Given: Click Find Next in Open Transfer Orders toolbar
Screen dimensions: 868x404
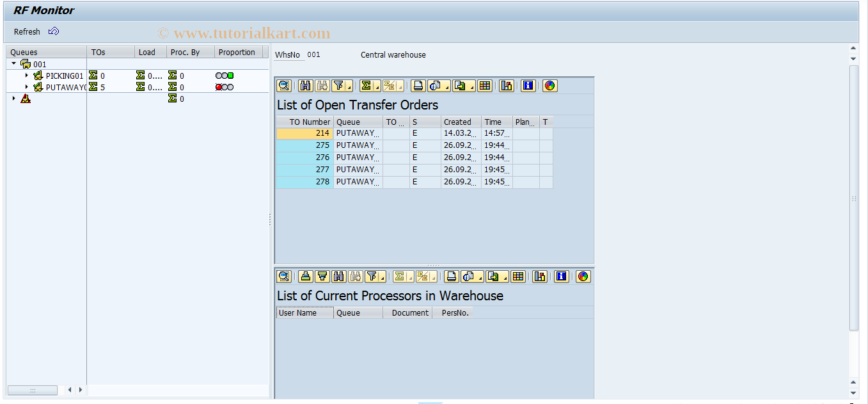Looking at the screenshot, I should (322, 86).
